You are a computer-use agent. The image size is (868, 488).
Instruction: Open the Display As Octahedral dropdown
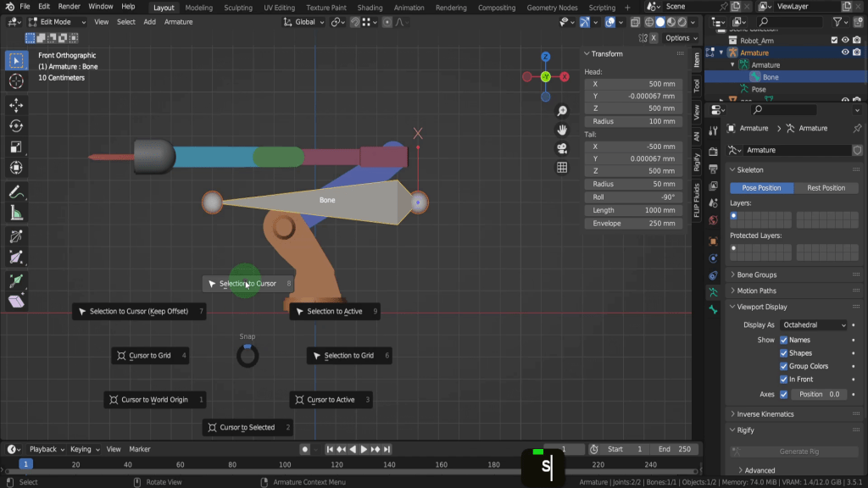814,325
